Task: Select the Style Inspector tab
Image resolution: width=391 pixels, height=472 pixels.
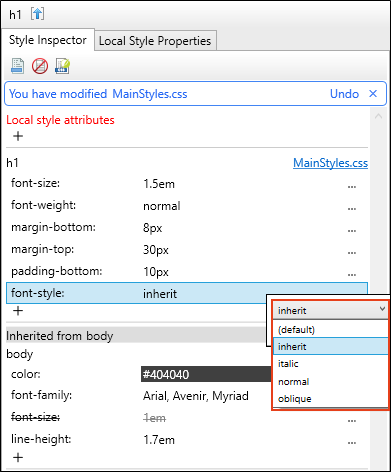Action: [x=48, y=40]
